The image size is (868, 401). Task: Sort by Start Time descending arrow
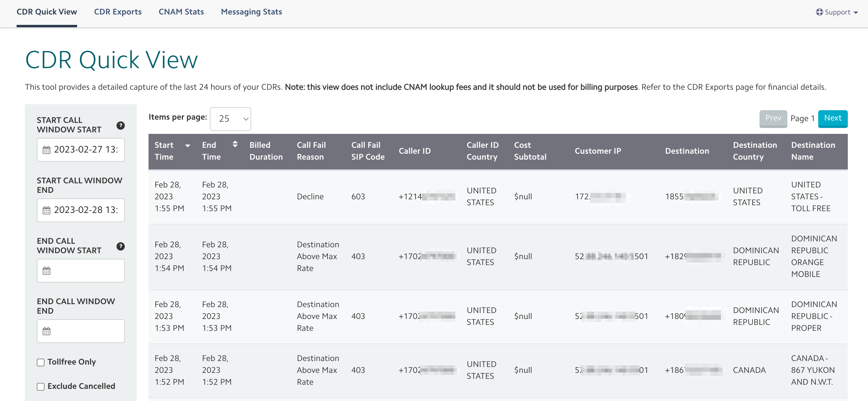188,145
